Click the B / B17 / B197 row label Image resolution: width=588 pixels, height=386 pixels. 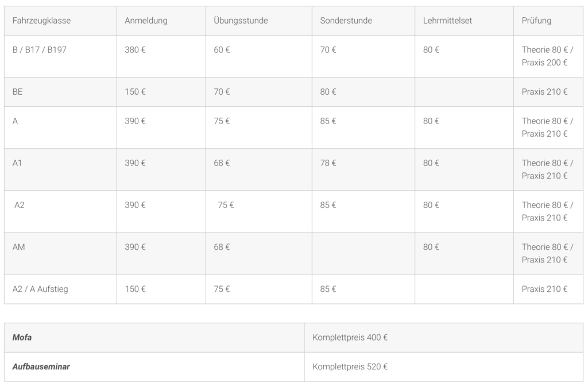click(x=40, y=50)
